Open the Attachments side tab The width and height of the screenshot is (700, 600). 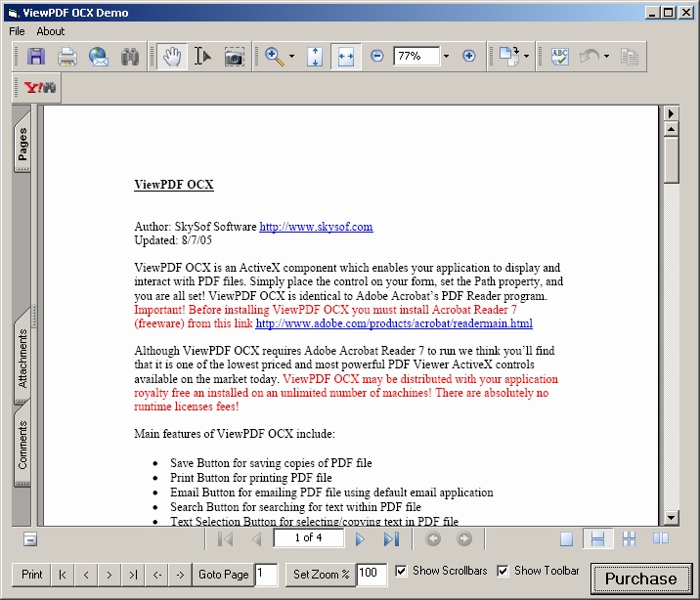tap(22, 359)
